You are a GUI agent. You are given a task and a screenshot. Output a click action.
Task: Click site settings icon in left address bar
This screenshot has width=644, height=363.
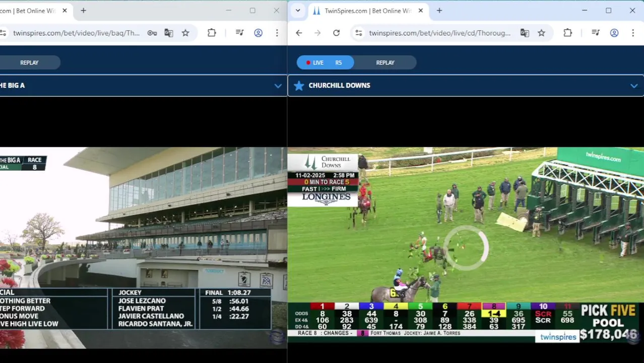coord(3,33)
